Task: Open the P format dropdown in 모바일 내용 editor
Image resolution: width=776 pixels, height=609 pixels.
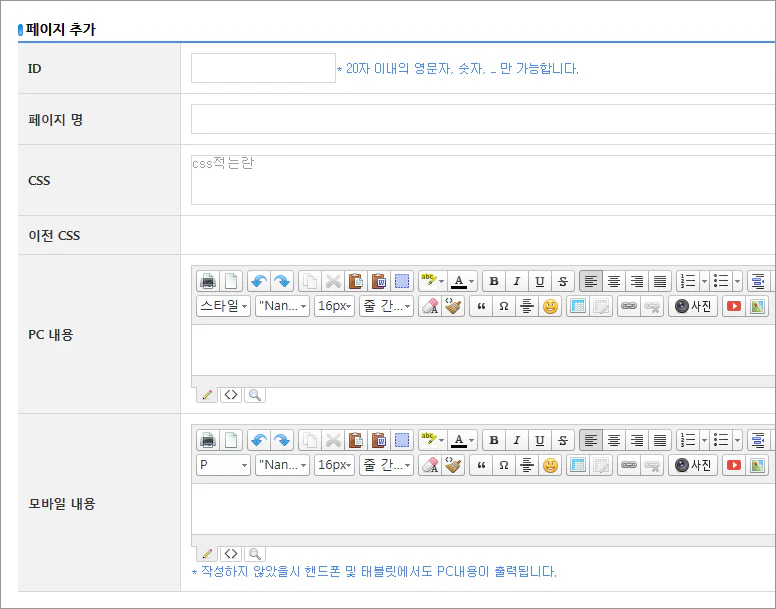Action: pos(224,465)
